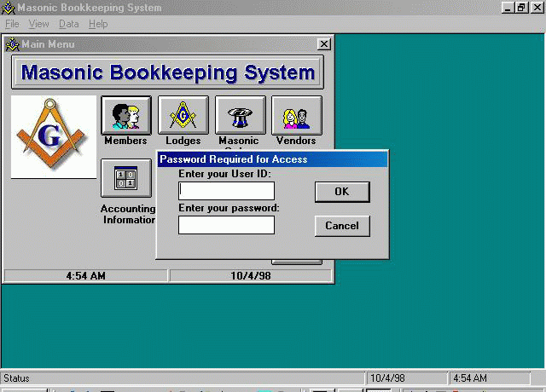Viewport: 546px width, 392px height.
Task: Open the File menu
Action: point(12,24)
